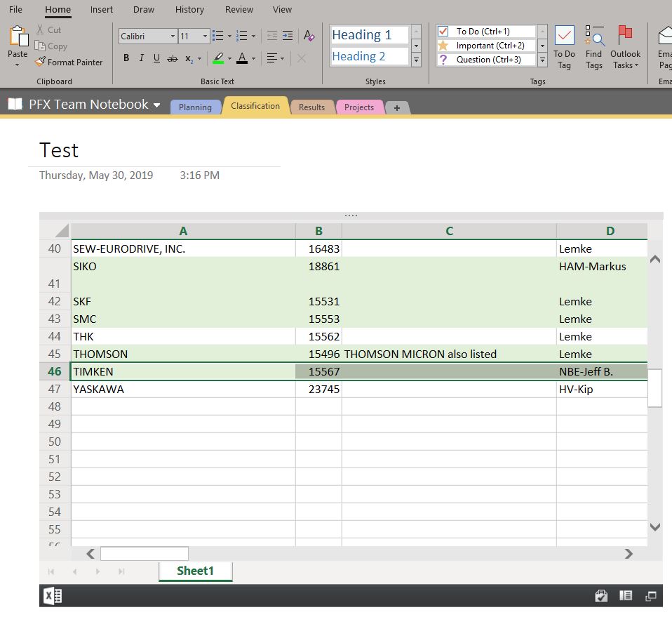Screen dimensions: 672x617
Task: Select the TIMKEN cell in row 46
Action: [x=183, y=371]
